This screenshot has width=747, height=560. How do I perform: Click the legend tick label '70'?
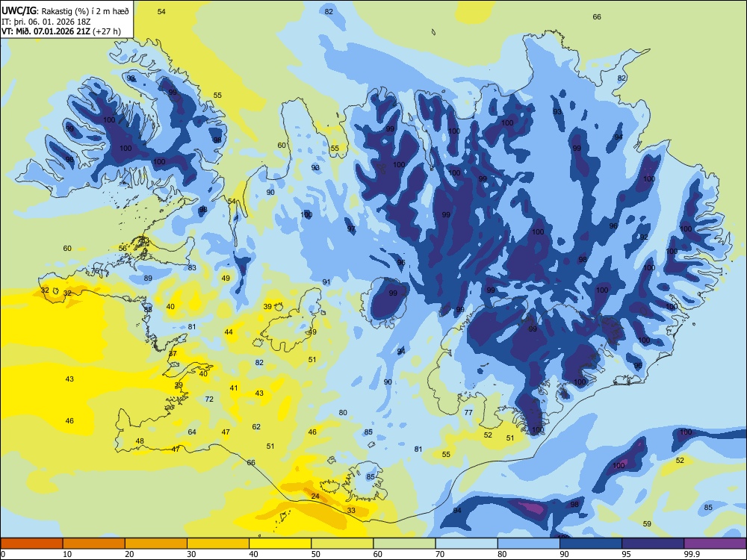[x=440, y=554]
